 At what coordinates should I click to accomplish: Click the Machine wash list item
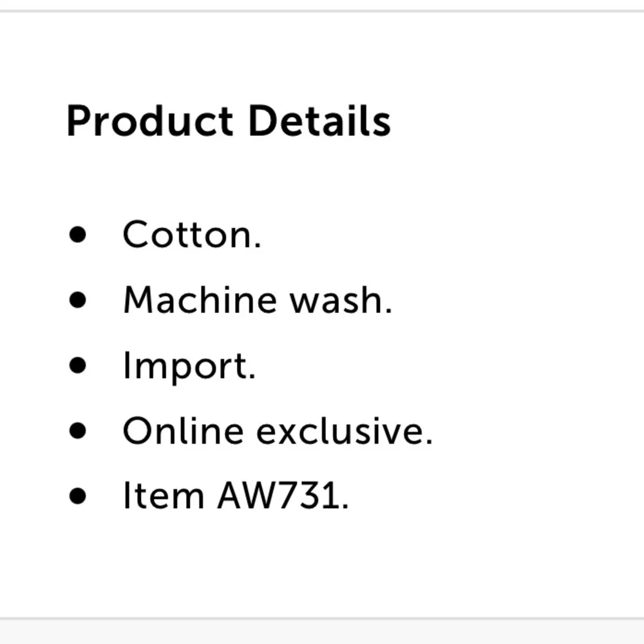(x=257, y=300)
